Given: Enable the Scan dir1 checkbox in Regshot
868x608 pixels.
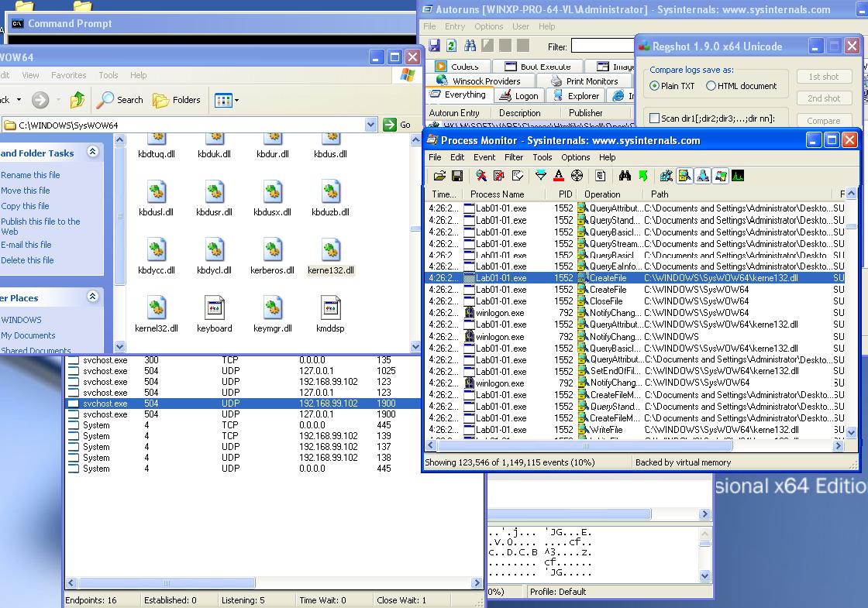Looking at the screenshot, I should [x=654, y=119].
